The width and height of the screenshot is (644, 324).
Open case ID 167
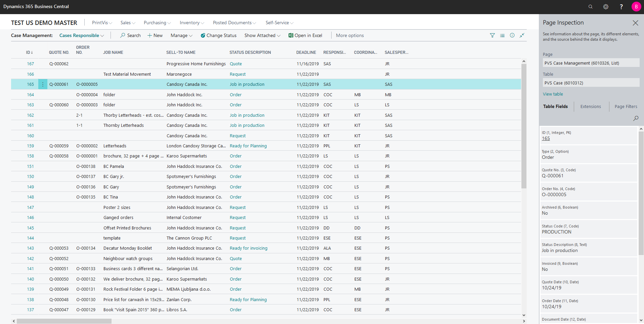tap(31, 64)
